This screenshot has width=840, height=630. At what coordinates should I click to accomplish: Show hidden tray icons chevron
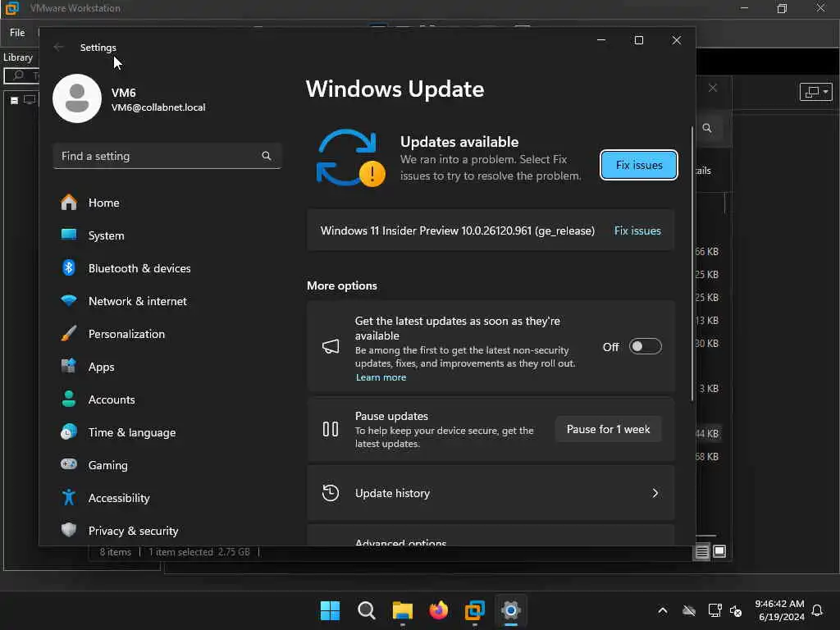coord(663,610)
